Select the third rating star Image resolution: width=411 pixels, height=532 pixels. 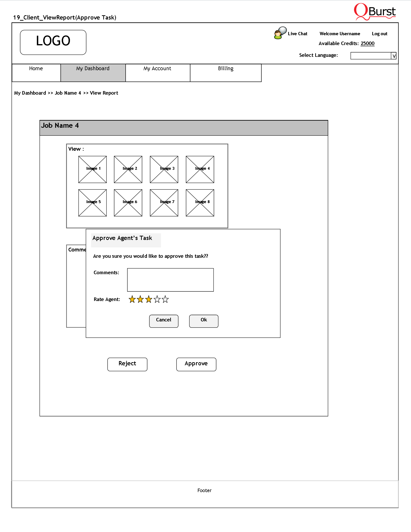click(x=149, y=299)
